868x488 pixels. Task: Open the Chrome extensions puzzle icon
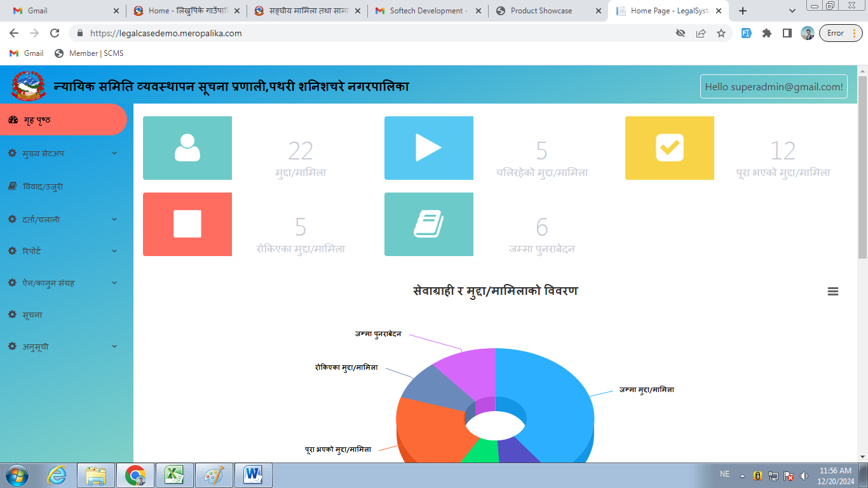[767, 33]
